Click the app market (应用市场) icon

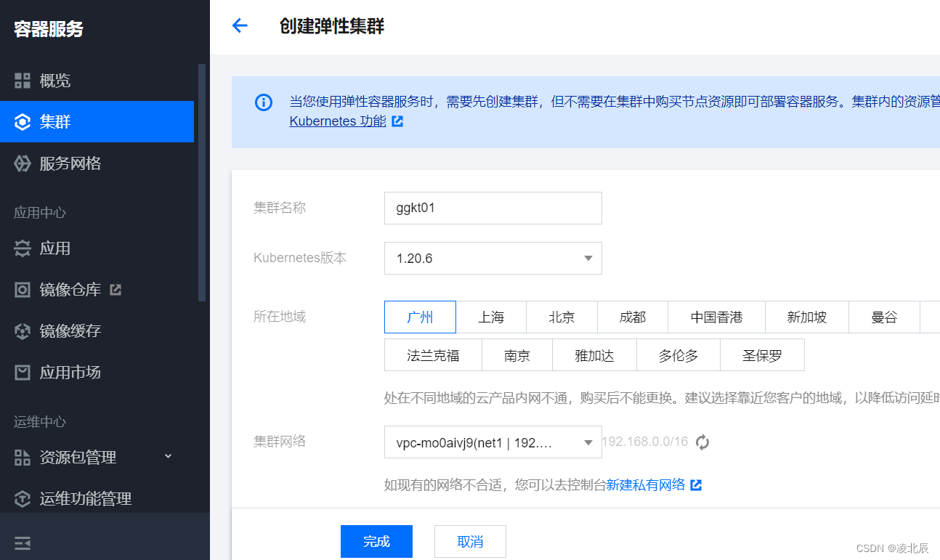23,373
